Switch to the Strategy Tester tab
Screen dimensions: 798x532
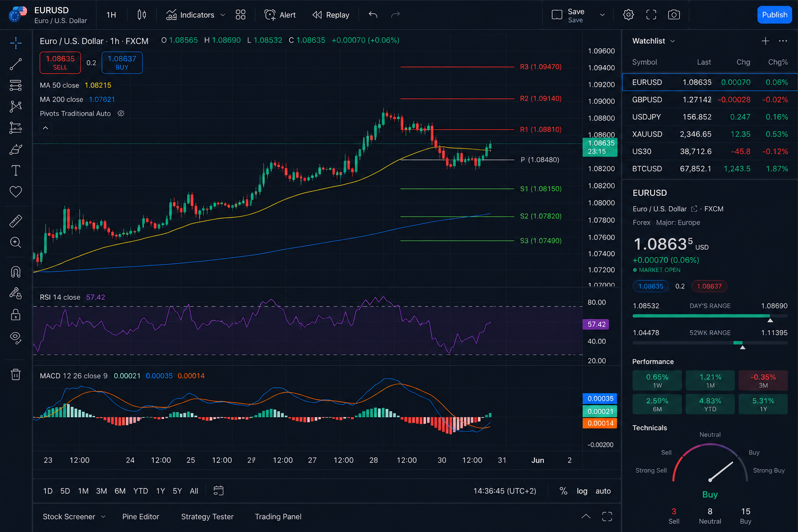pos(207,516)
